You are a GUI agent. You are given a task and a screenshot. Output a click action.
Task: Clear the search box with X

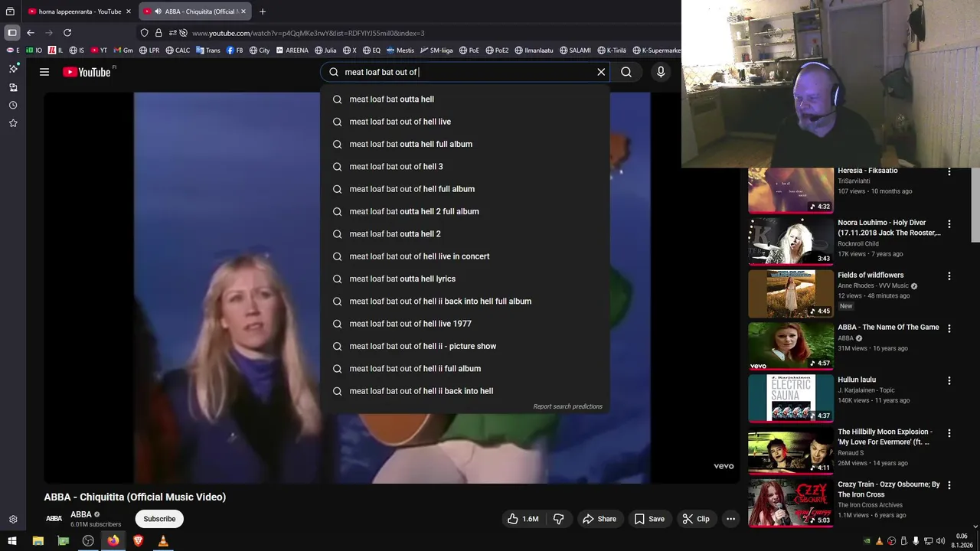[601, 72]
